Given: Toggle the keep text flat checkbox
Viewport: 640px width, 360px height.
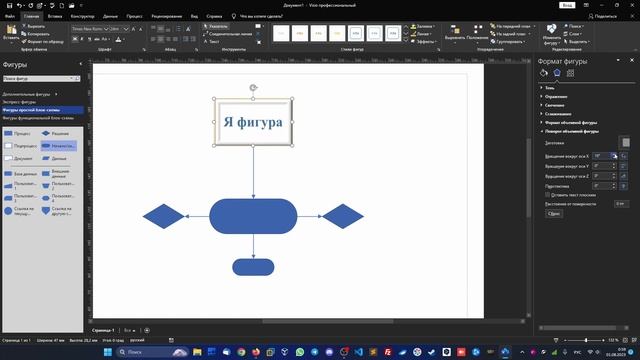Looking at the screenshot, I should coord(548,195).
